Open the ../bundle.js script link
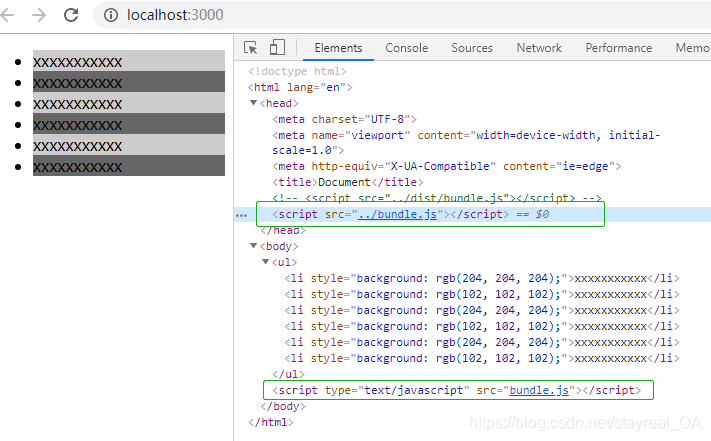 pos(397,214)
